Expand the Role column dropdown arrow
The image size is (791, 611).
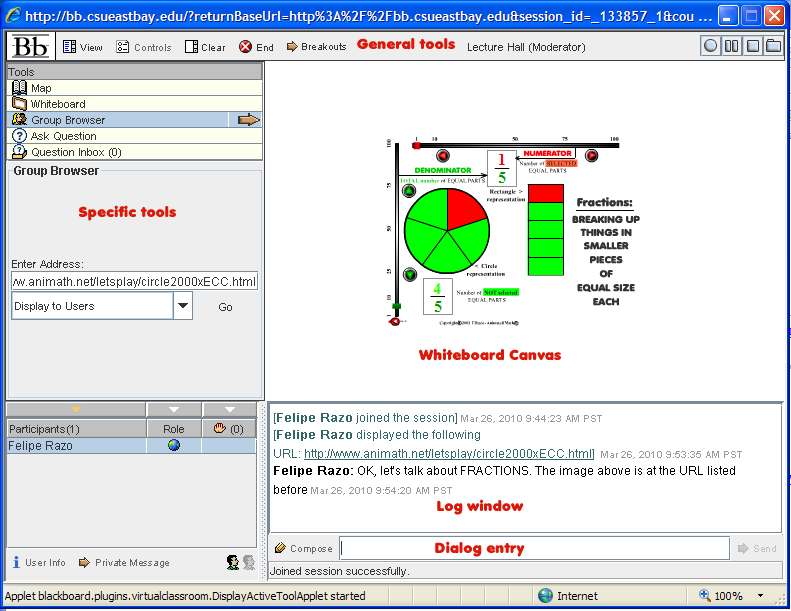tap(174, 410)
